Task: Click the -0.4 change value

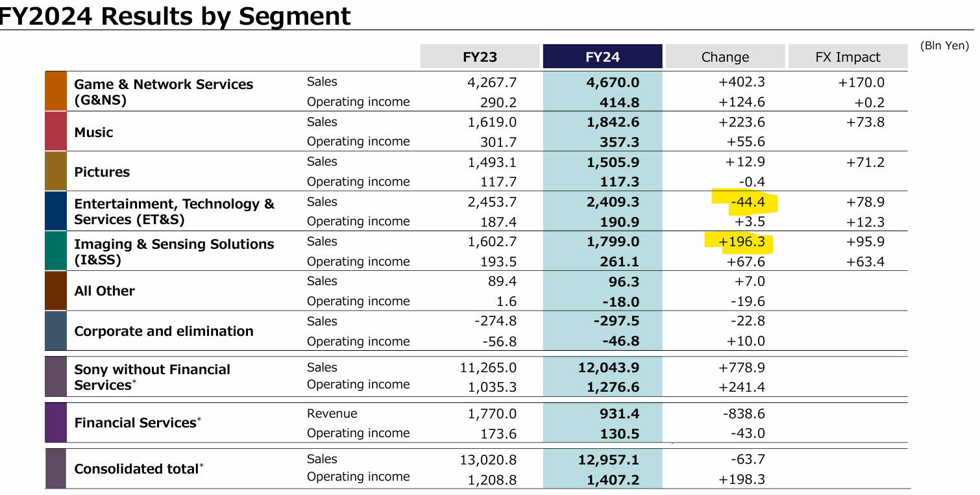Action: click(752, 183)
